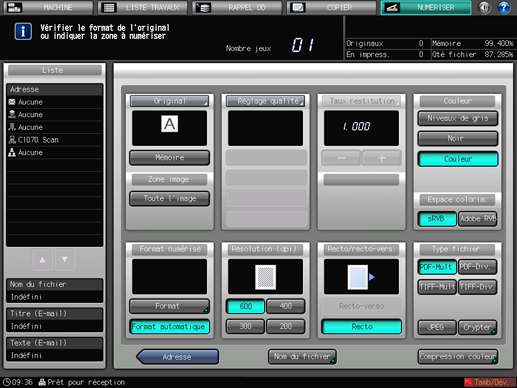Select the NUMERISER tab
The image size is (517, 388).
426,7
